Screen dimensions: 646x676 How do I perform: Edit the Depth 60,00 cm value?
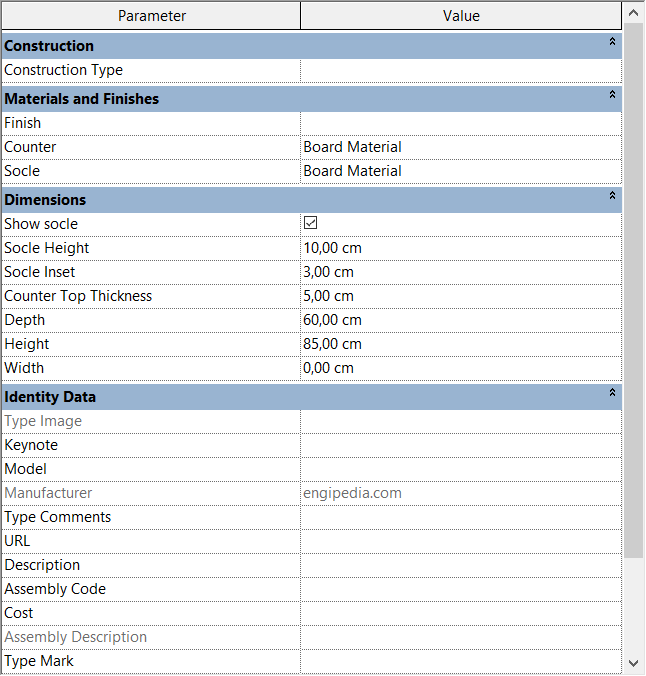pyautogui.click(x=461, y=320)
